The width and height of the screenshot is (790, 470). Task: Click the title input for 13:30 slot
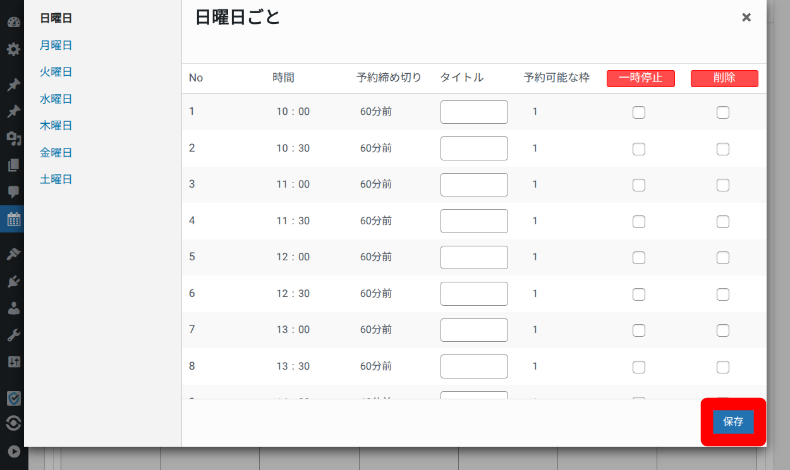[474, 366]
